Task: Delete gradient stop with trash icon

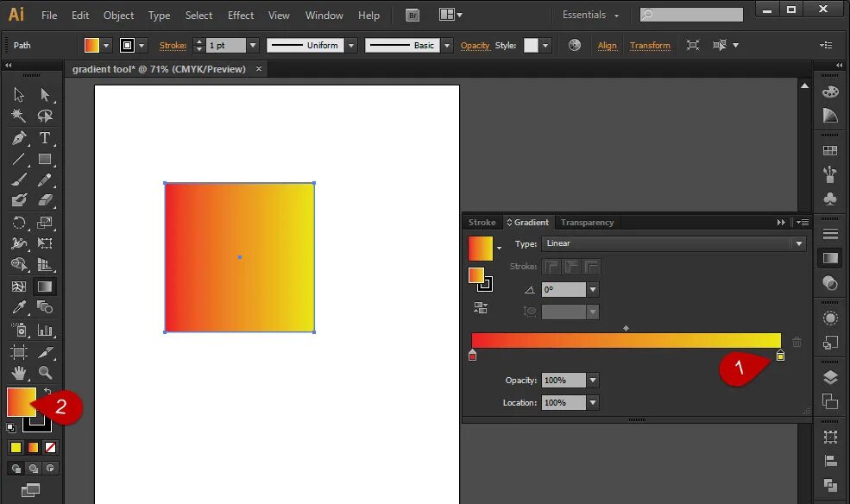Action: pos(796,342)
